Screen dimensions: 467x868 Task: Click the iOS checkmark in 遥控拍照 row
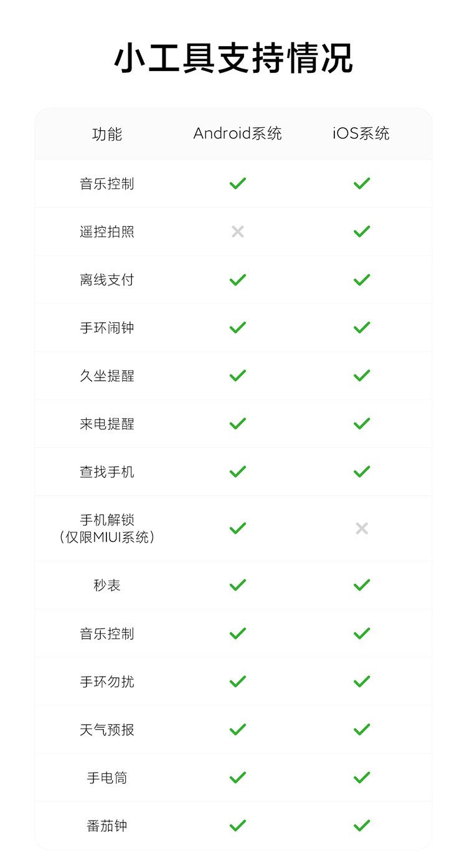362,232
